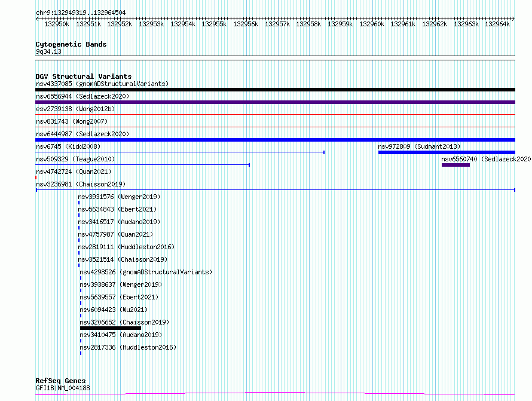The image size is (532, 401).
Task: Click the 9q34.13 cytogenetic band label
Action: pyautogui.click(x=48, y=51)
